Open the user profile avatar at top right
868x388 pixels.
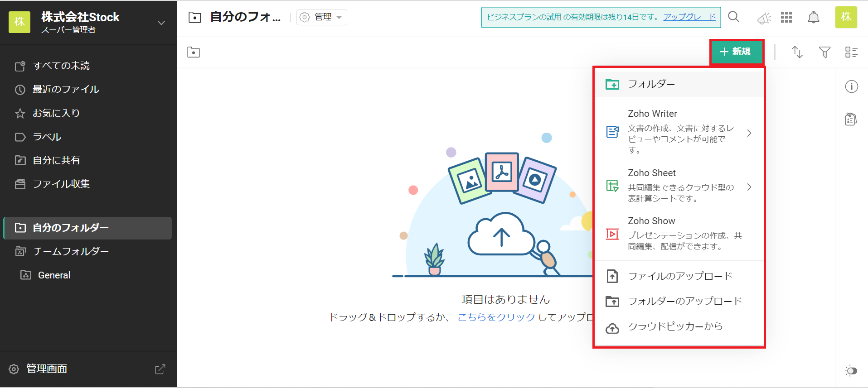pos(846,17)
